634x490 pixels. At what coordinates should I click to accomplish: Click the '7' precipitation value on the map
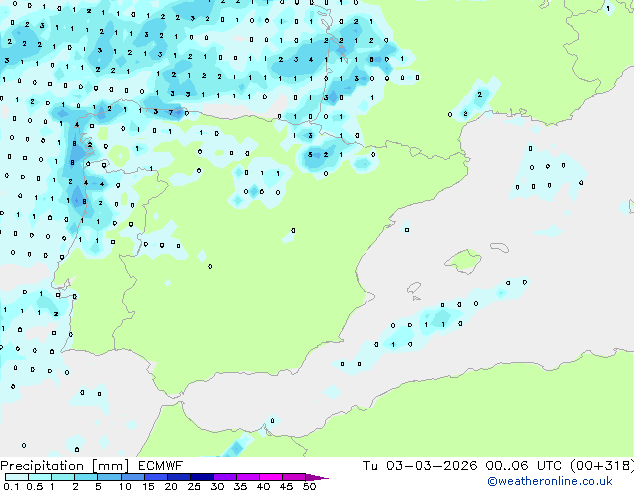(x=171, y=112)
